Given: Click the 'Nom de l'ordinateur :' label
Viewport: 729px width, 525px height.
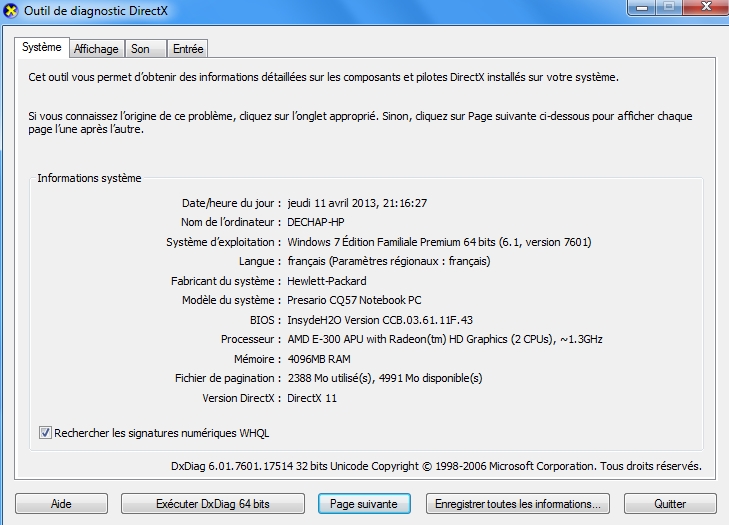Looking at the screenshot, I should pyautogui.click(x=231, y=222).
